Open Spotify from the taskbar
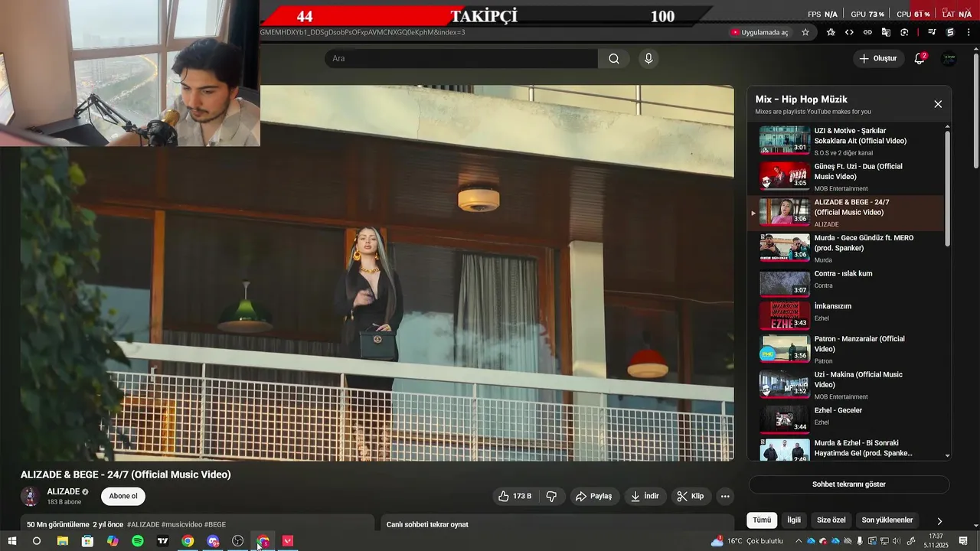Image resolution: width=980 pixels, height=551 pixels. click(x=138, y=541)
